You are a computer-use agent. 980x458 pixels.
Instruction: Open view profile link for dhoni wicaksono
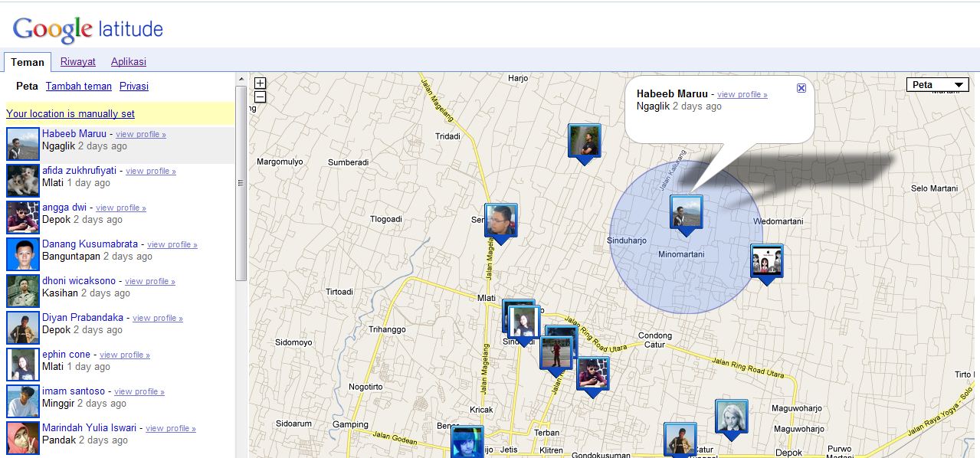point(150,282)
